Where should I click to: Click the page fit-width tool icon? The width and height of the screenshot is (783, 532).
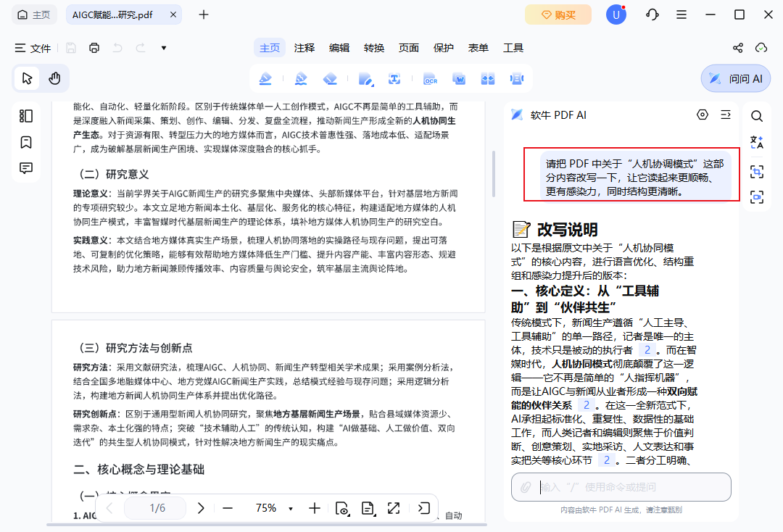pos(516,78)
